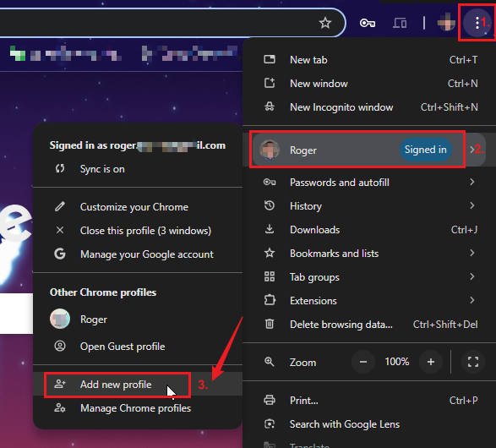Click the Tab groups grid icon
This screenshot has height=448, width=496.
click(x=270, y=276)
